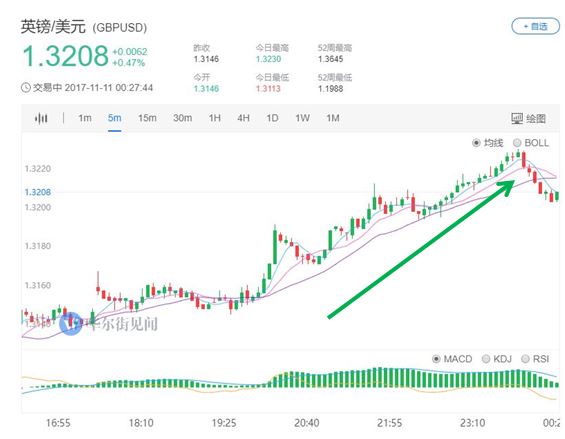Switch to the 1m timeframe tab
The height and width of the screenshot is (439, 565).
[85, 118]
